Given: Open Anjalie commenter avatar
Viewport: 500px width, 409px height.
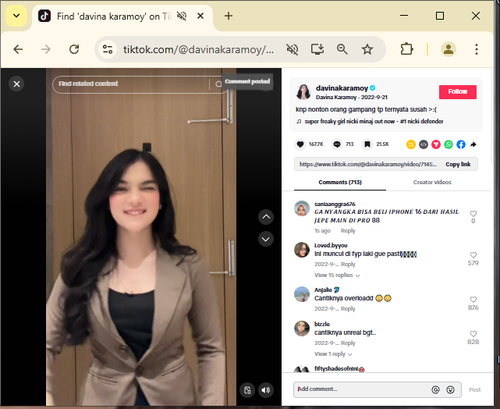Looking at the screenshot, I should 302,294.
